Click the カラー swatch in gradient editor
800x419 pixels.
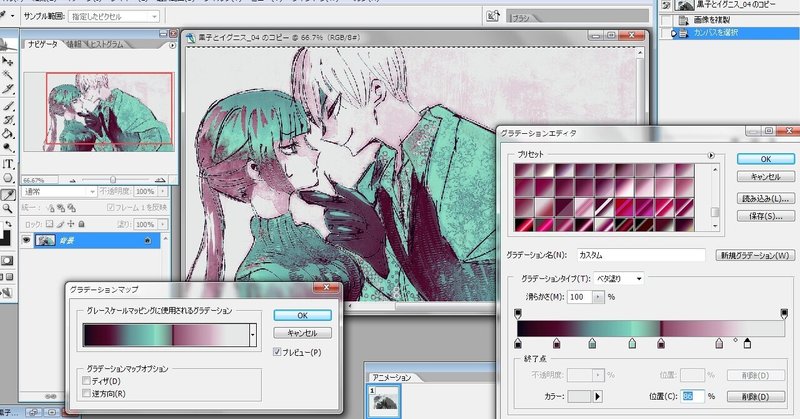click(579, 396)
